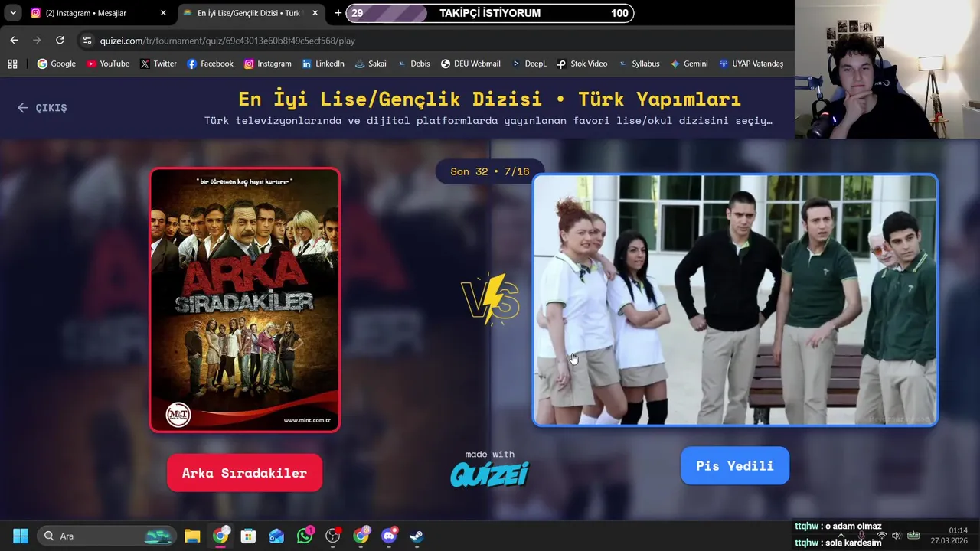Click the Windows taskbar search box

[106, 536]
